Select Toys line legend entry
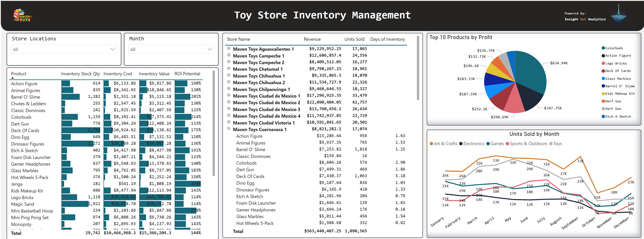This screenshot has width=644, height=239. (x=556, y=144)
